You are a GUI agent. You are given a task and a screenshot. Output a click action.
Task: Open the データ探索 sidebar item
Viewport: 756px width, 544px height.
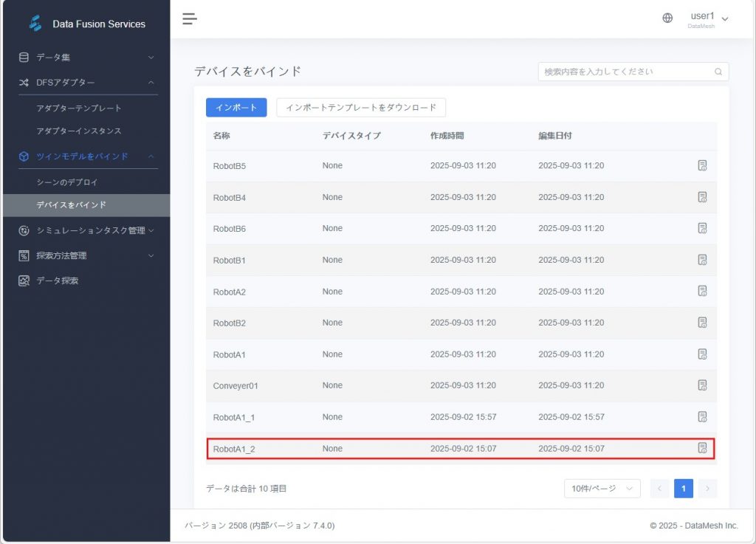[58, 280]
